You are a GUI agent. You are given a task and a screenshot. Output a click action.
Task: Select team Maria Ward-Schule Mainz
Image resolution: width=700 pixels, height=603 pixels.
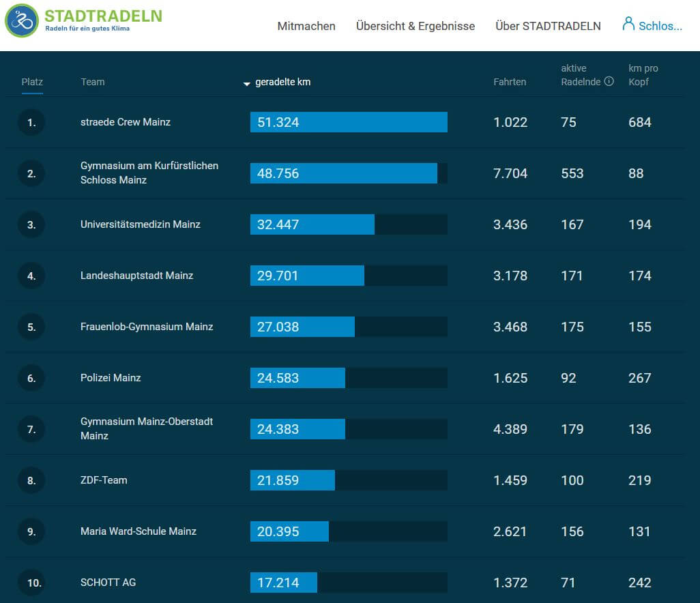pyautogui.click(x=138, y=531)
